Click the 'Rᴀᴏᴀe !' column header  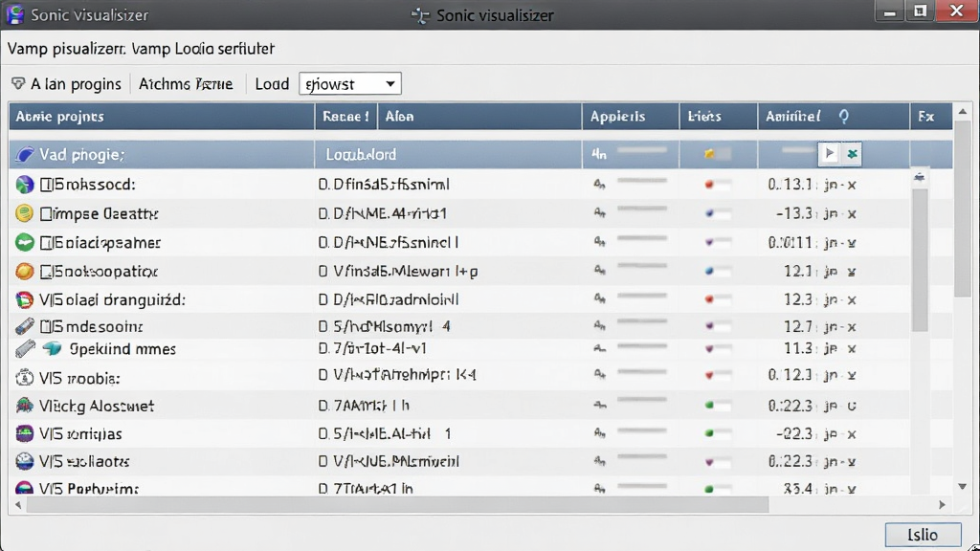coord(345,116)
